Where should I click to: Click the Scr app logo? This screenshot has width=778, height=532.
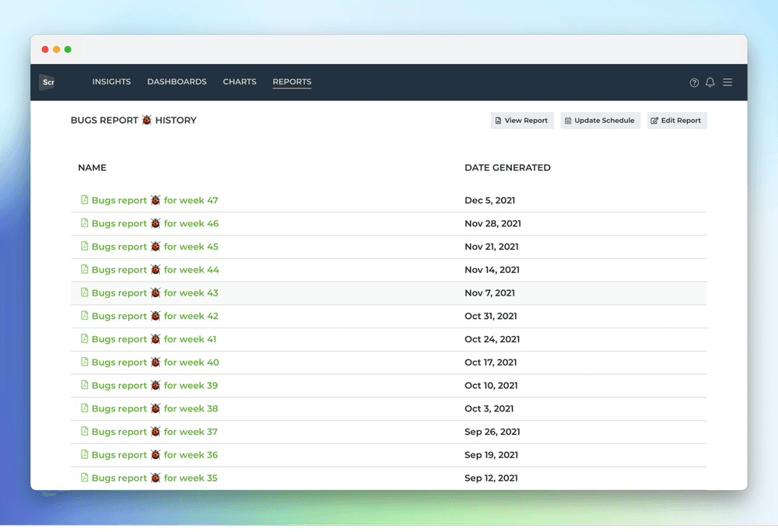pyautogui.click(x=47, y=82)
